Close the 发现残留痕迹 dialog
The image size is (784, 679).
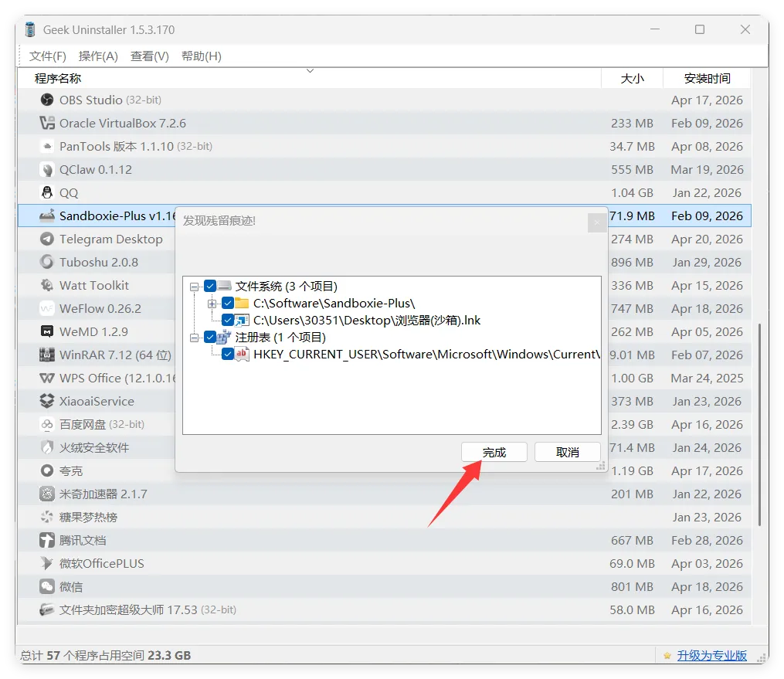click(597, 222)
